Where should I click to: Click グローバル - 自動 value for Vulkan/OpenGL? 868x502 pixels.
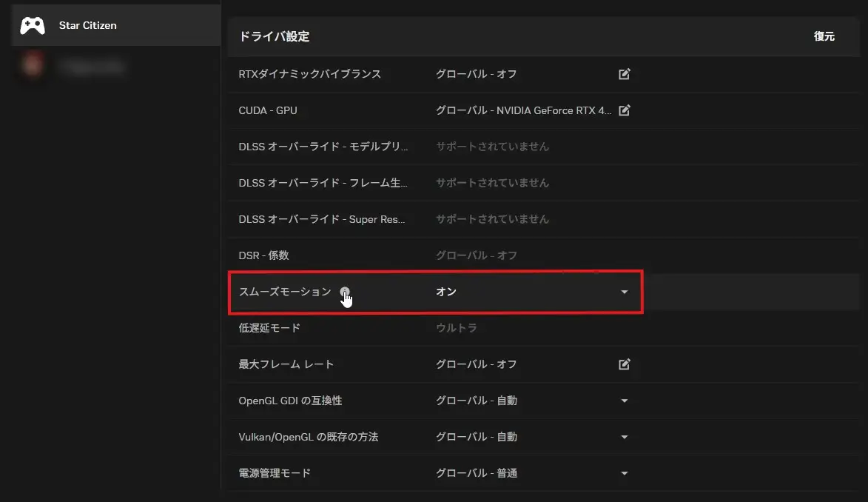tap(476, 437)
